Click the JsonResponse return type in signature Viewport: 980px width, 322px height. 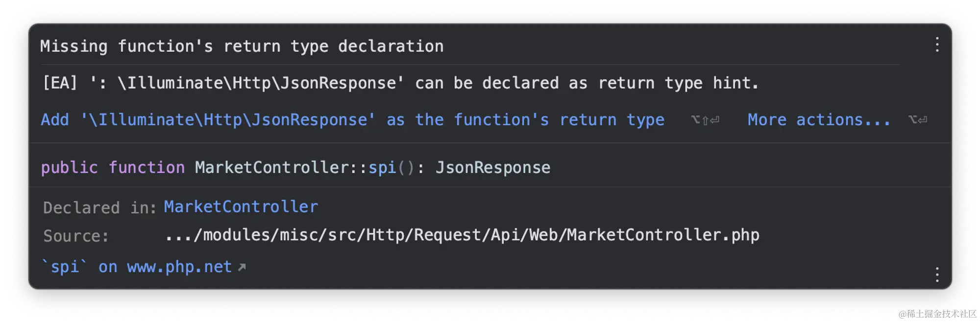point(493,168)
